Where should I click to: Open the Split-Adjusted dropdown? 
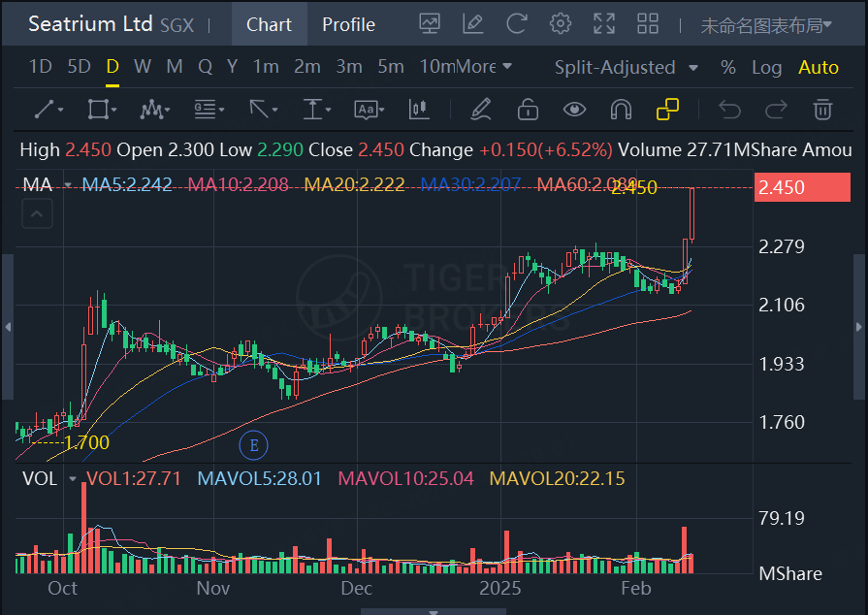pyautogui.click(x=627, y=68)
